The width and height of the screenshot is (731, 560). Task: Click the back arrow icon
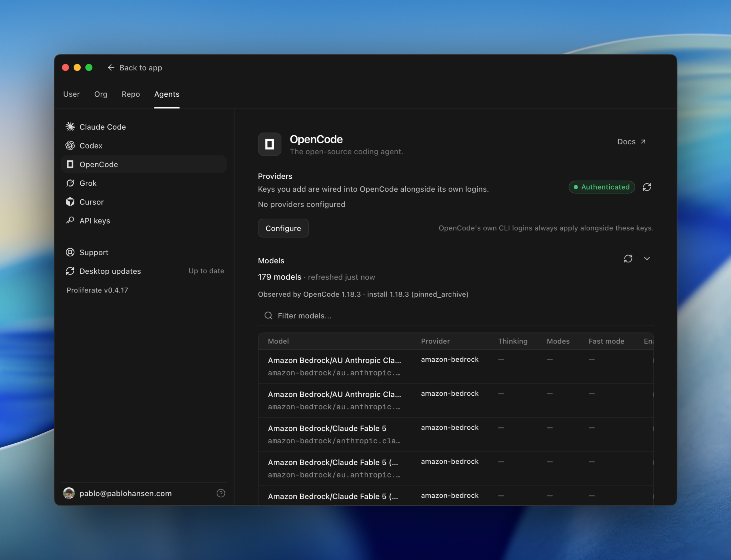pyautogui.click(x=111, y=68)
